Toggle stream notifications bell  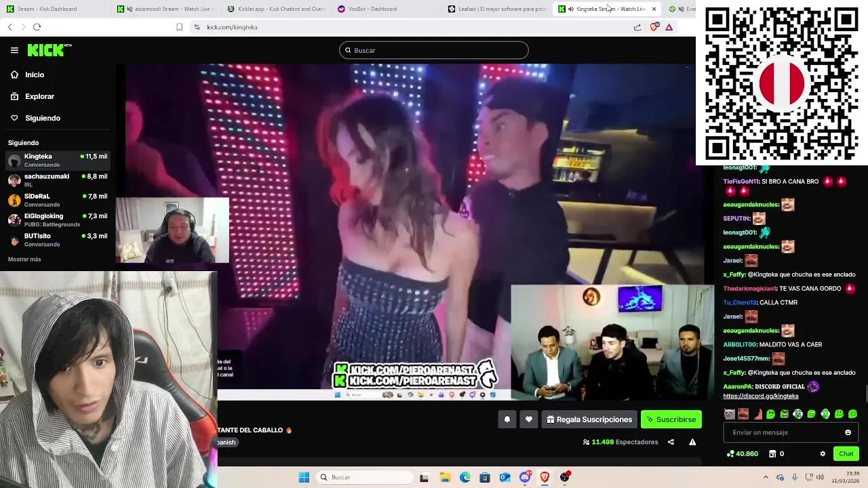(507, 420)
